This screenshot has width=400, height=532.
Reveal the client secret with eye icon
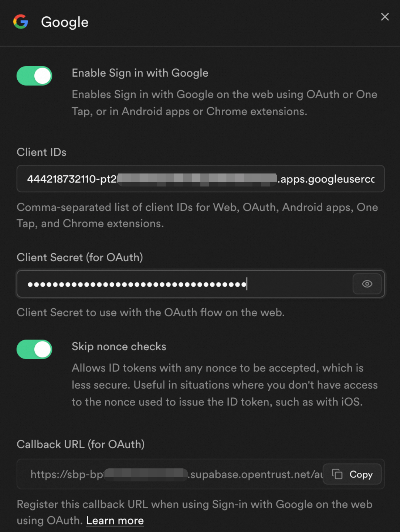coord(367,284)
